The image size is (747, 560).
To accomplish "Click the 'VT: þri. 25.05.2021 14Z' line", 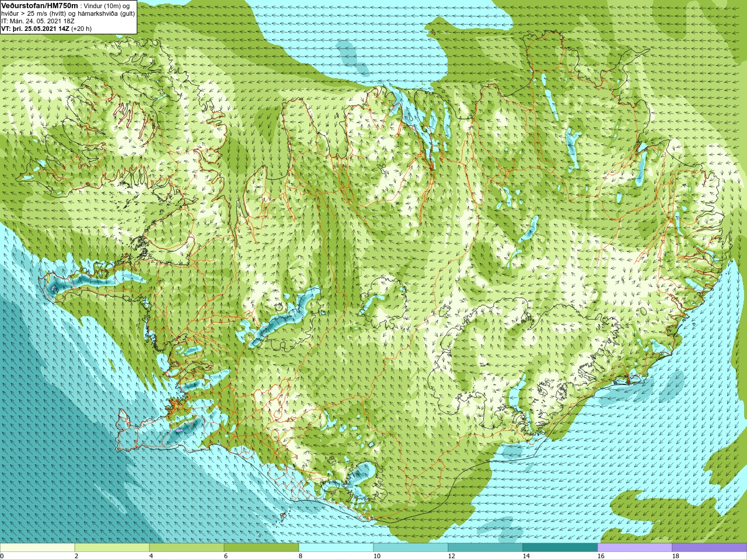I will tap(35, 29).
